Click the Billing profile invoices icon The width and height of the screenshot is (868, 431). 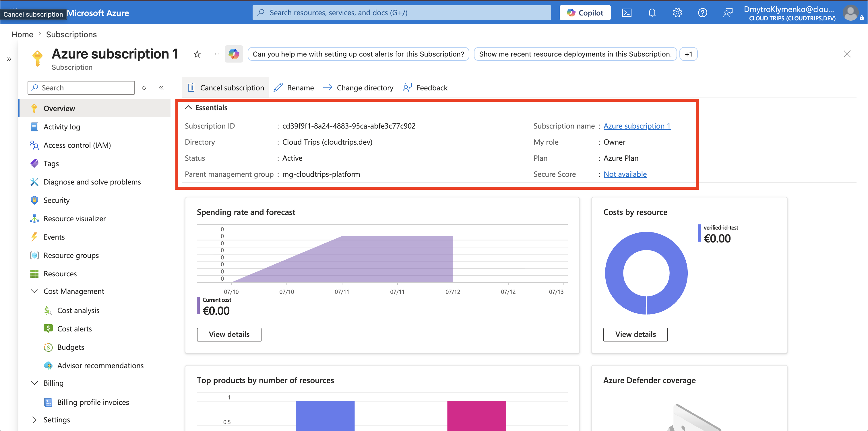tap(48, 402)
